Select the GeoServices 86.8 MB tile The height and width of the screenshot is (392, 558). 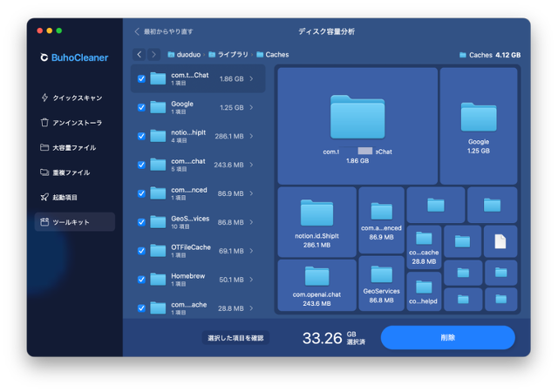(x=382, y=283)
